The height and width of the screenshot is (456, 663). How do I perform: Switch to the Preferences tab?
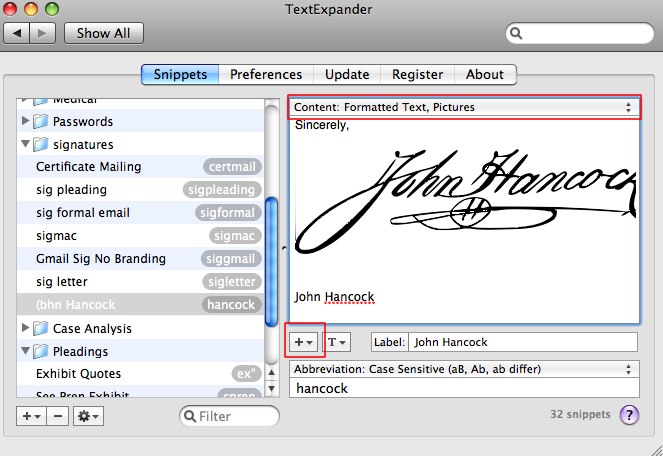pos(265,74)
